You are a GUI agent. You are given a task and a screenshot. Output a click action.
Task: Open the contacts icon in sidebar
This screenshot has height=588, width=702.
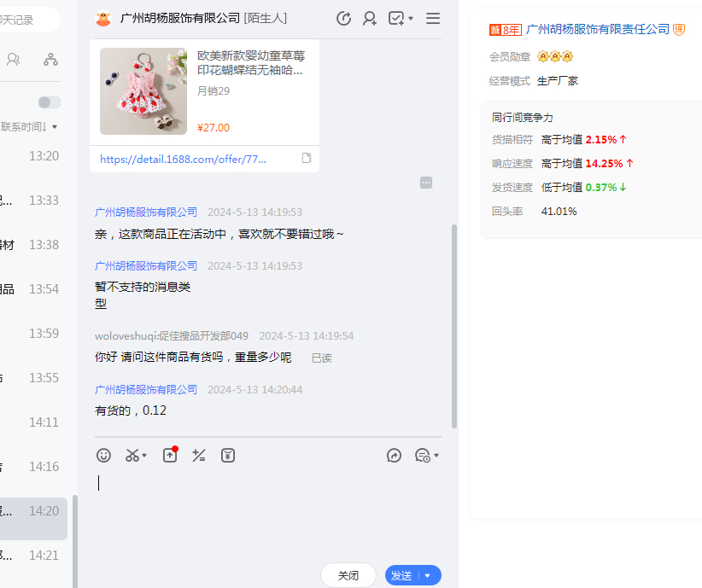(14, 60)
